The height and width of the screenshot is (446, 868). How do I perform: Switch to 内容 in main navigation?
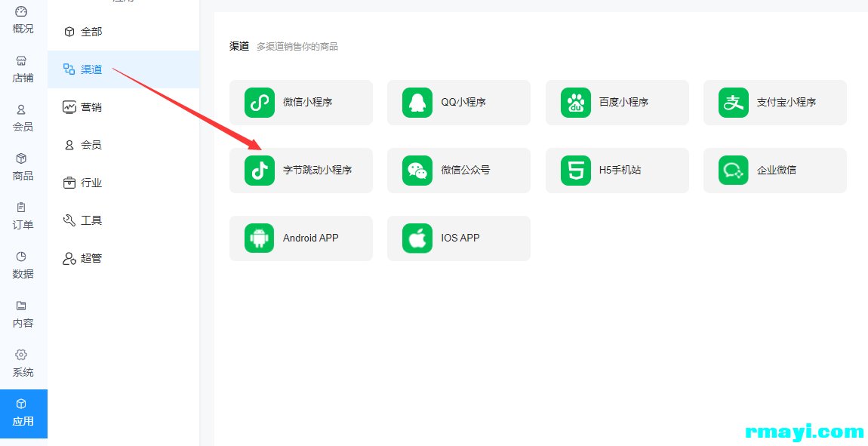[x=23, y=314]
